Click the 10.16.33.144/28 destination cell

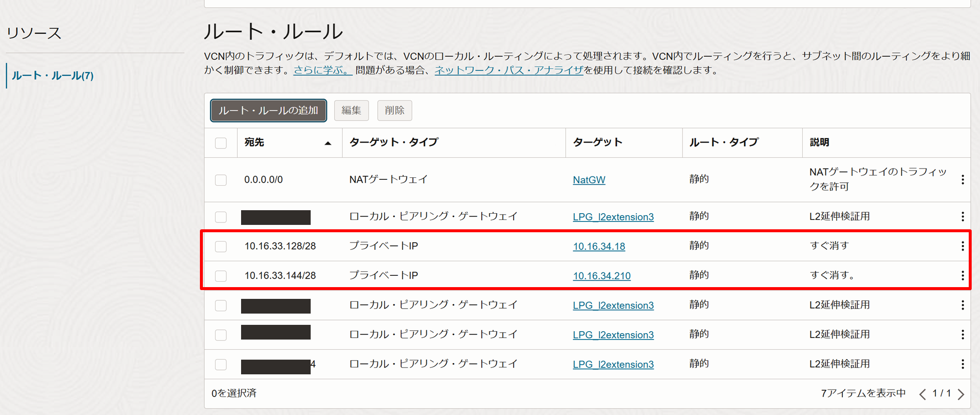pyautogui.click(x=280, y=276)
